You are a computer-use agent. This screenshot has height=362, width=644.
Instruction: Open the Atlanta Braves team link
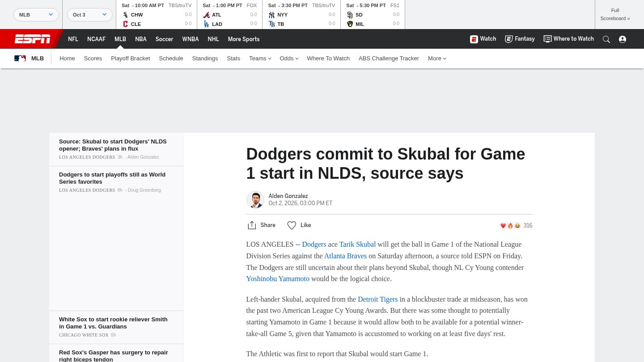345,256
